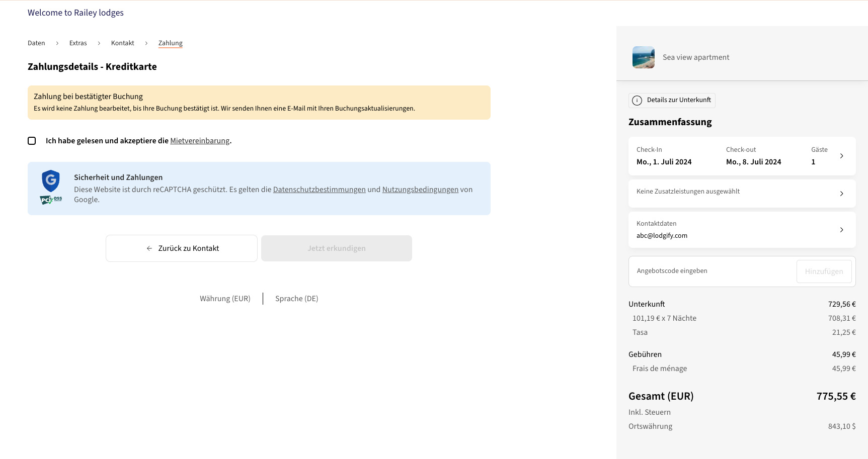This screenshot has width=868, height=459.
Task: Click the Angebotscode eingeben input field
Action: coord(704,271)
